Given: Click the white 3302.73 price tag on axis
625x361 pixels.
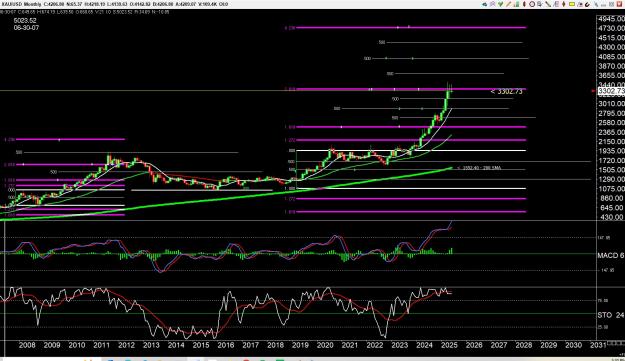Looking at the screenshot, I should [611, 91].
